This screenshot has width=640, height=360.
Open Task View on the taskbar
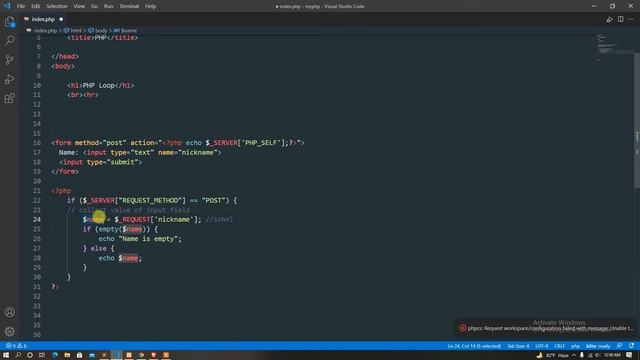[x=42, y=355]
